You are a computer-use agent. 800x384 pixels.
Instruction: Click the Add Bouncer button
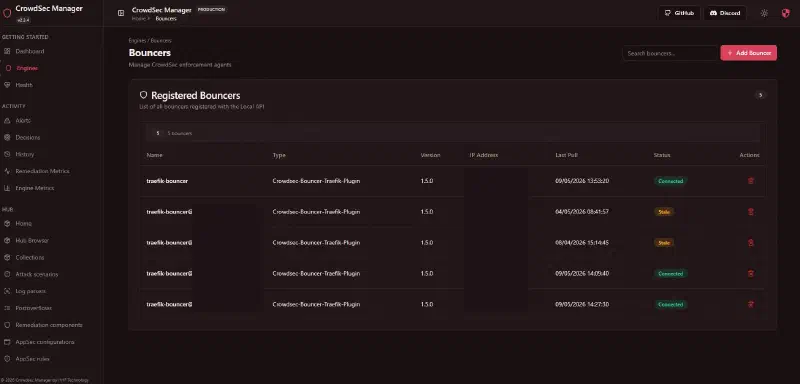(748, 53)
